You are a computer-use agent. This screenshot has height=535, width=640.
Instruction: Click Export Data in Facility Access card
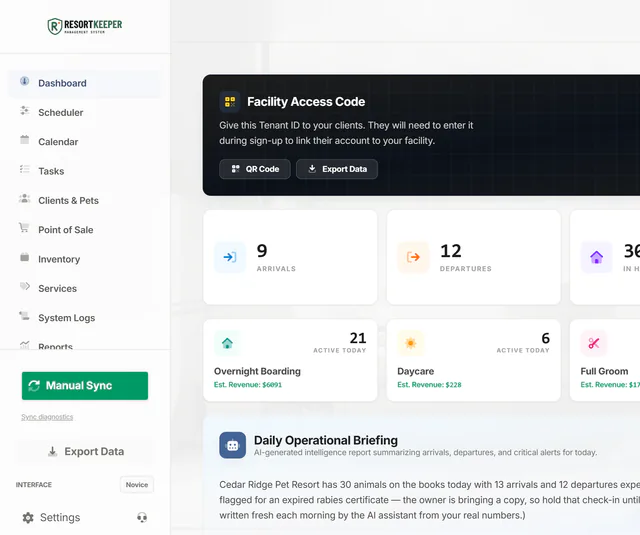coord(337,169)
